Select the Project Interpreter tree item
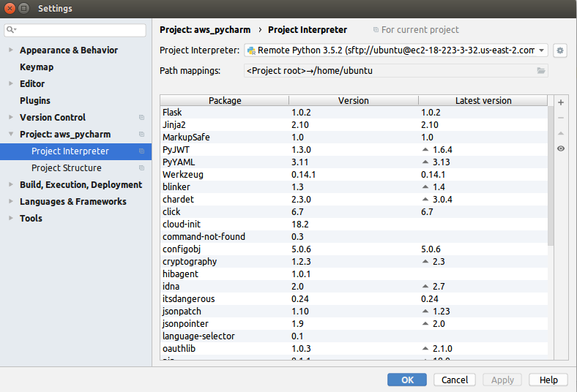The height and width of the screenshot is (392, 577). tap(75, 151)
